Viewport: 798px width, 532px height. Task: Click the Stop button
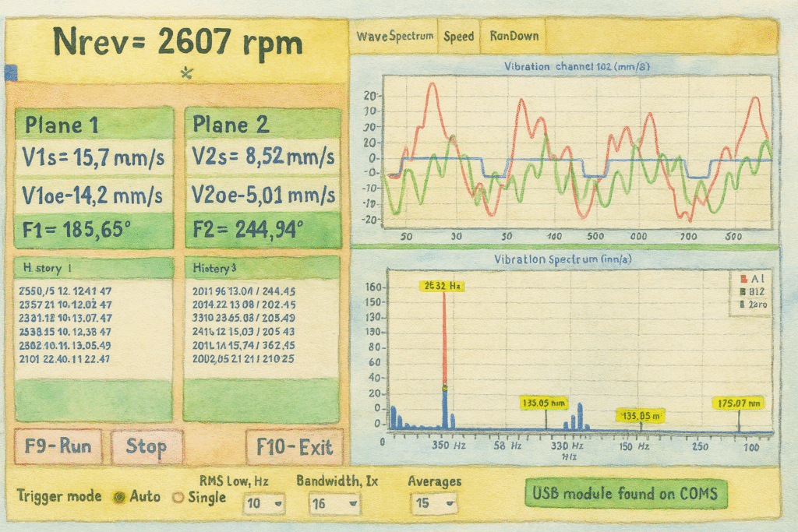click(x=147, y=447)
